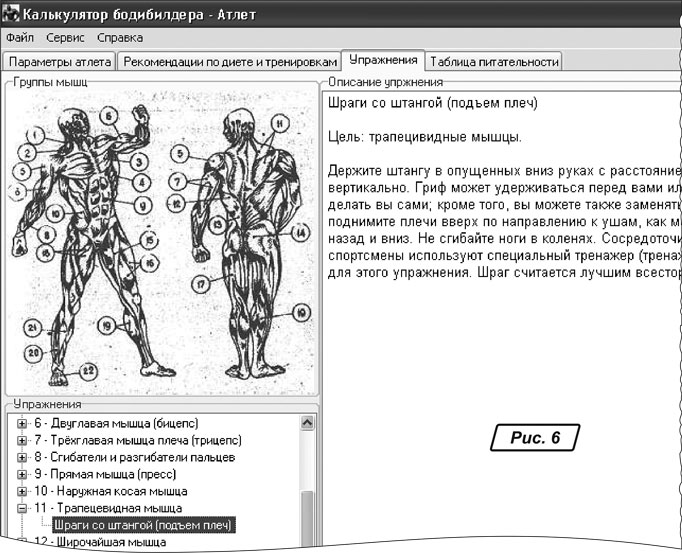The height and width of the screenshot is (553, 682).
Task: Select muscle marker 10 on the front figure
Action: click(x=55, y=213)
